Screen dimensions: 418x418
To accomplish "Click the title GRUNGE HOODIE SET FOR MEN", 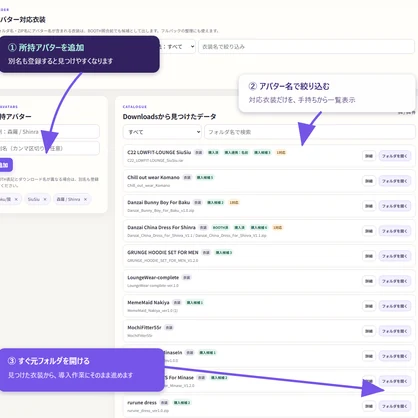I will [x=163, y=252].
